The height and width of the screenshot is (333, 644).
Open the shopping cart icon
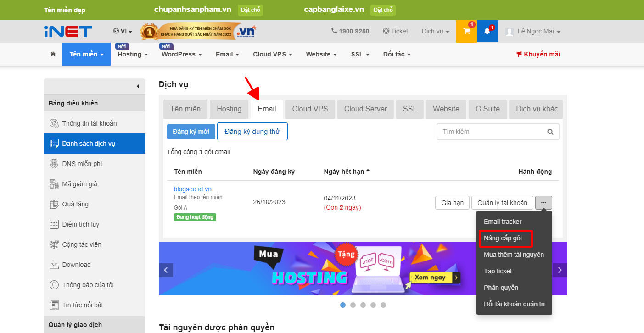(x=466, y=31)
